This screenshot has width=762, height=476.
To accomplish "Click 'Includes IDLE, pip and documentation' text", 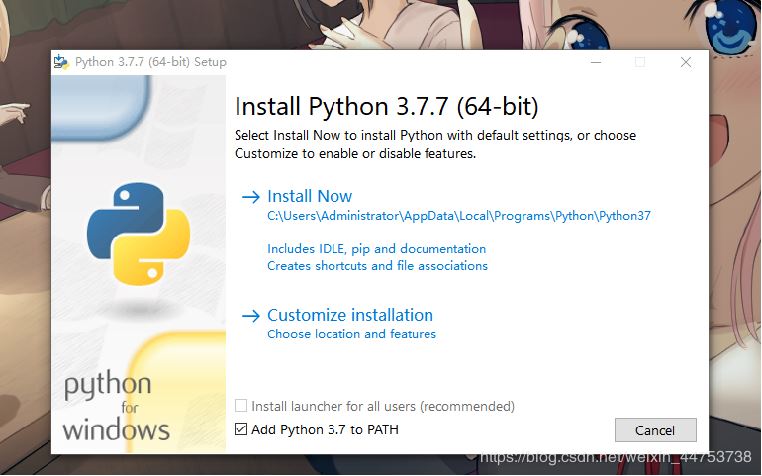I will 377,248.
